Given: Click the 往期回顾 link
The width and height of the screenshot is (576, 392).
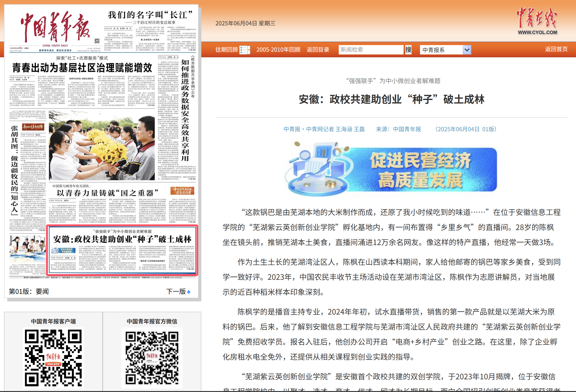Looking at the screenshot, I should tap(226, 50).
